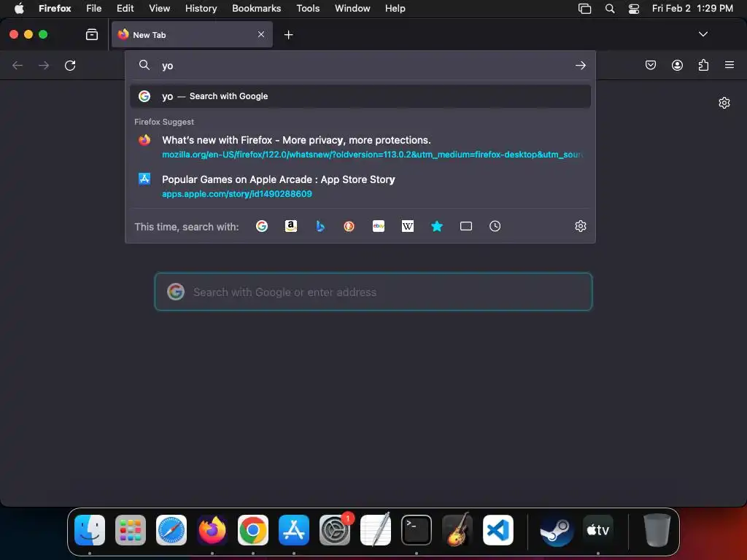The height and width of the screenshot is (560, 747).
Task: Open the File menu
Action: pos(94,8)
